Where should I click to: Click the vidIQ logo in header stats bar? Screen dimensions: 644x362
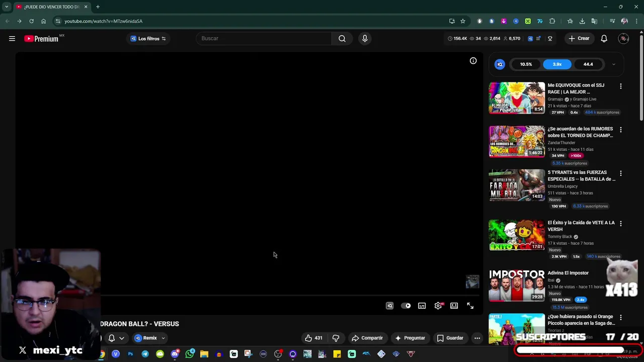pyautogui.click(x=530, y=39)
